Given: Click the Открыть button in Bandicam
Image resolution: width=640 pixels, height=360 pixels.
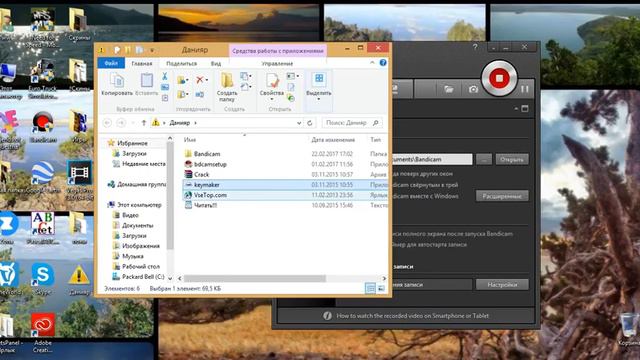Looking at the screenshot, I should pos(512,160).
